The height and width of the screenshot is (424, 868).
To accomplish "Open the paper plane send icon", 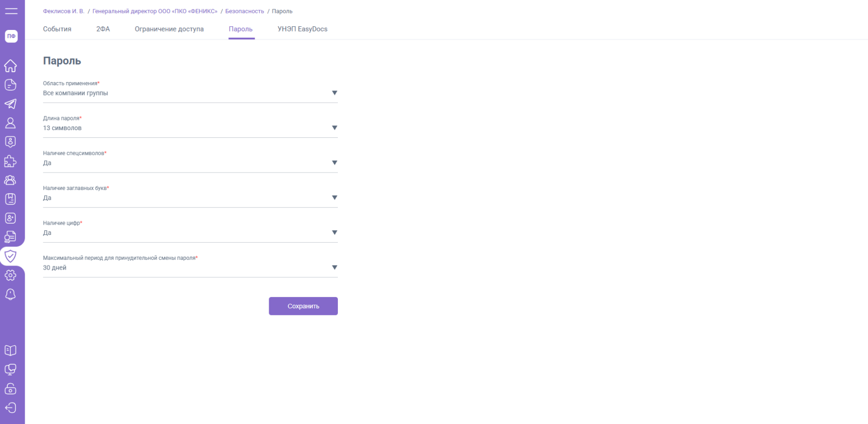I will (x=10, y=104).
